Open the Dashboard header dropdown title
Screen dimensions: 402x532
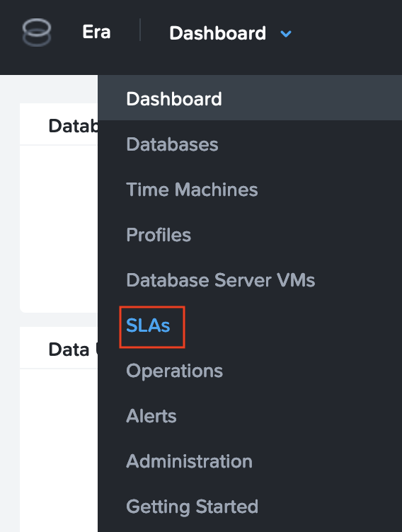tap(218, 33)
